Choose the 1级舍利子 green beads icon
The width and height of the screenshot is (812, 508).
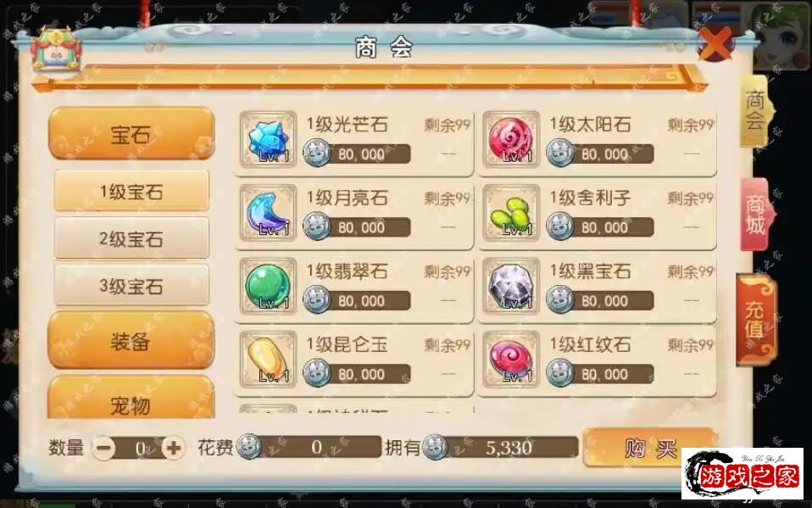[x=511, y=213]
